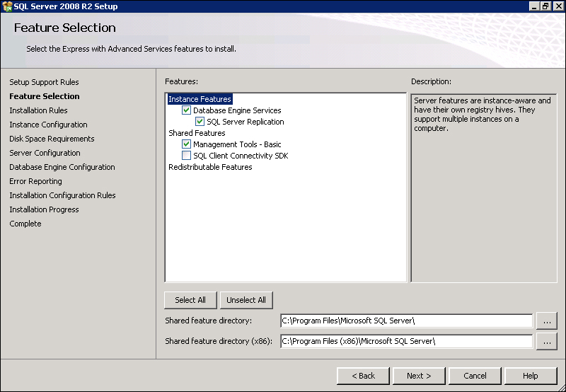Click Error Reporting step

coord(35,181)
